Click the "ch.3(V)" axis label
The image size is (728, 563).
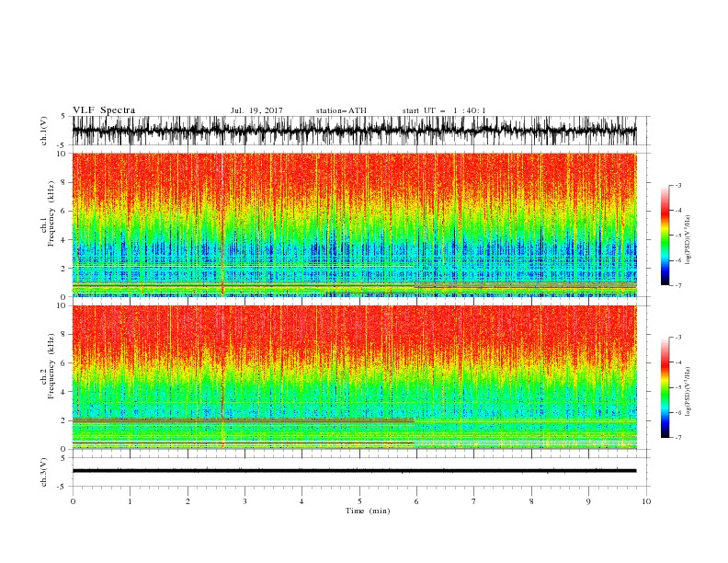coord(44,472)
